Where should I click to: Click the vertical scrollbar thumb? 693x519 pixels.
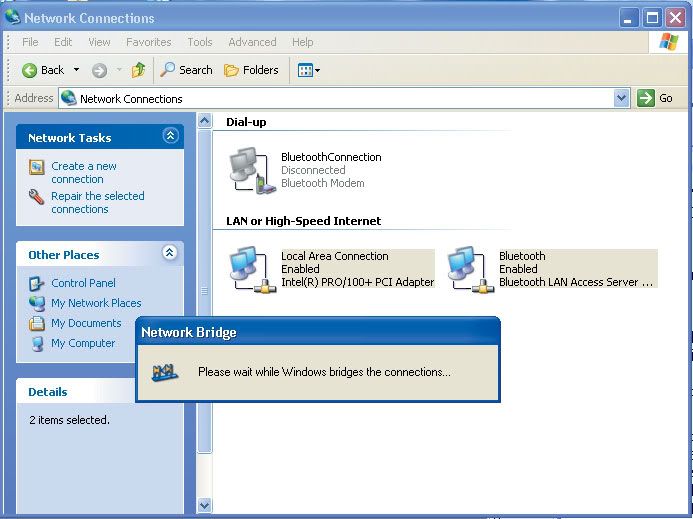(204, 291)
